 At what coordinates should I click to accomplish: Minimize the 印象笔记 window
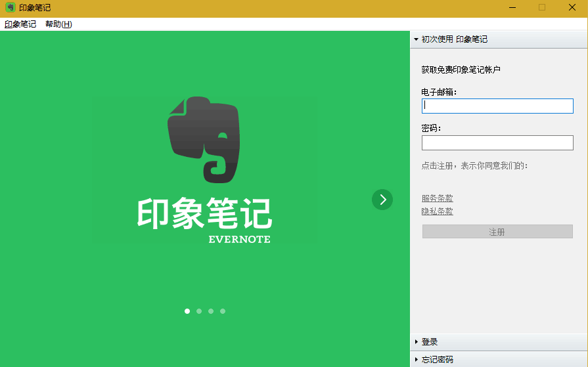pos(512,7)
